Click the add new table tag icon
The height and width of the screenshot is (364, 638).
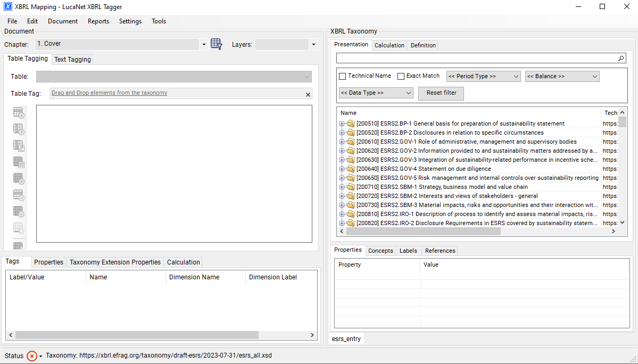(x=19, y=112)
